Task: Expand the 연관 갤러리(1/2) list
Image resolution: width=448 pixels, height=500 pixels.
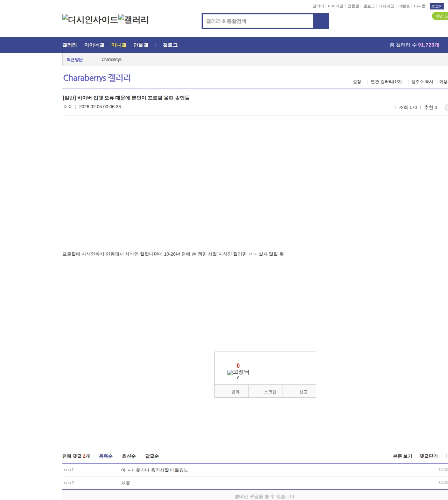Action: click(x=386, y=82)
